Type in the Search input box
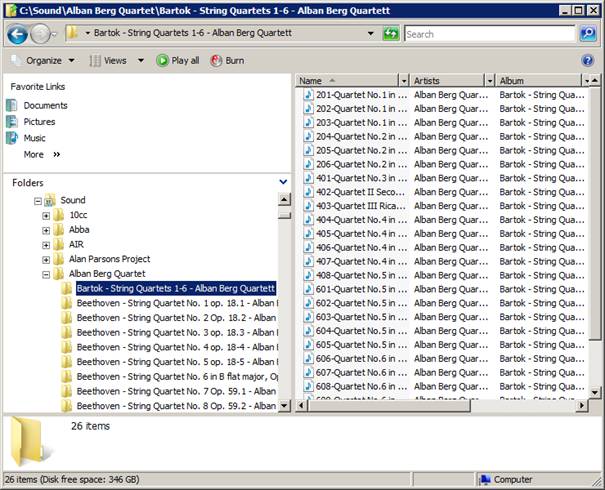Image resolution: width=605 pixels, height=490 pixels. coord(488,34)
